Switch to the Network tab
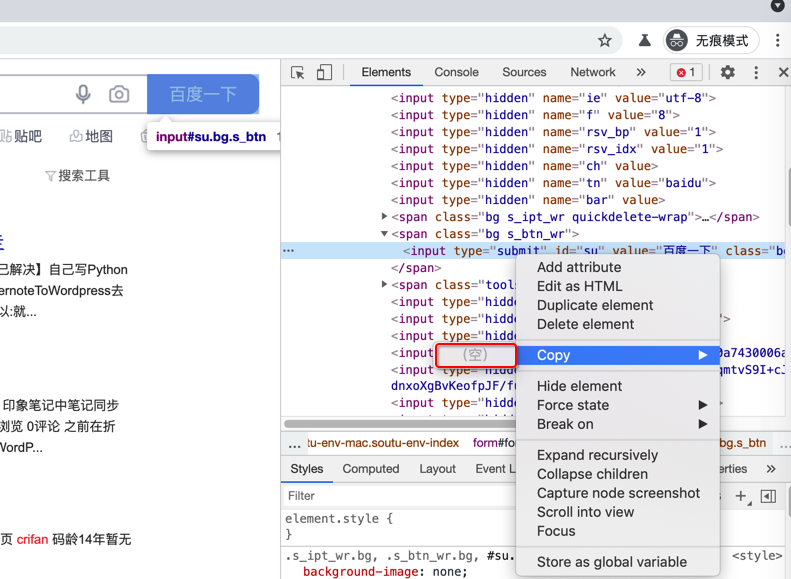 pos(593,72)
